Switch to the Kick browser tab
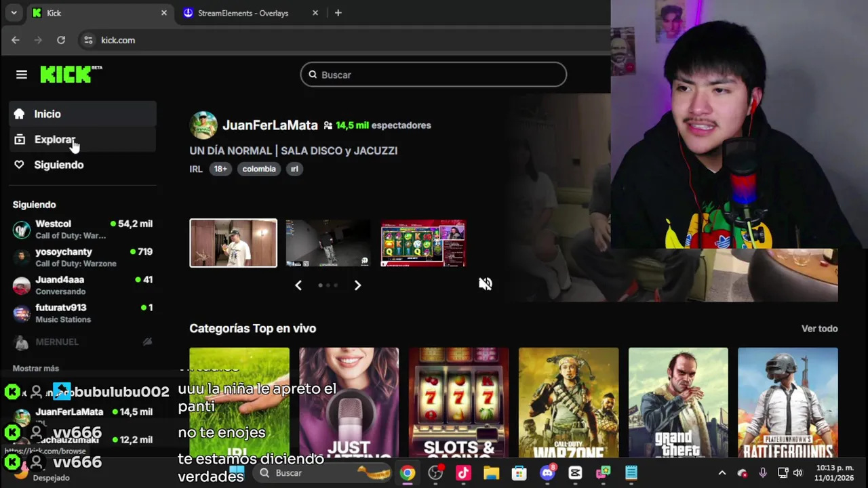The height and width of the screenshot is (488, 868). 99,13
